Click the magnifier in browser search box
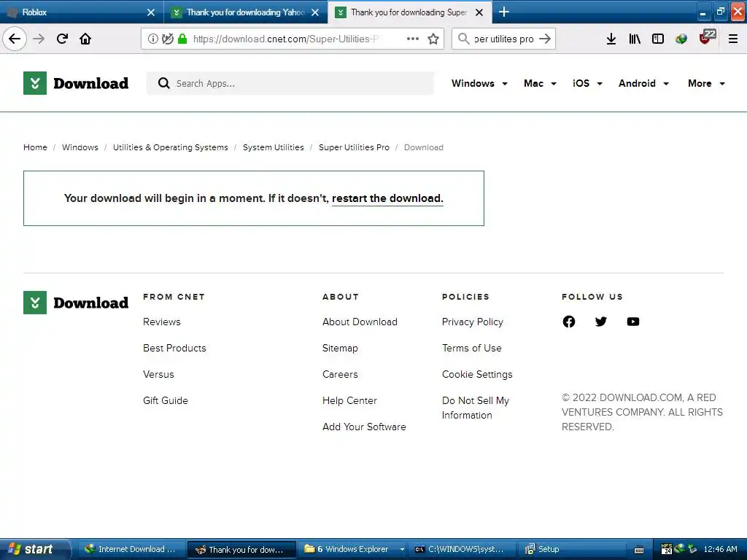This screenshot has height=560, width=747. point(463,38)
